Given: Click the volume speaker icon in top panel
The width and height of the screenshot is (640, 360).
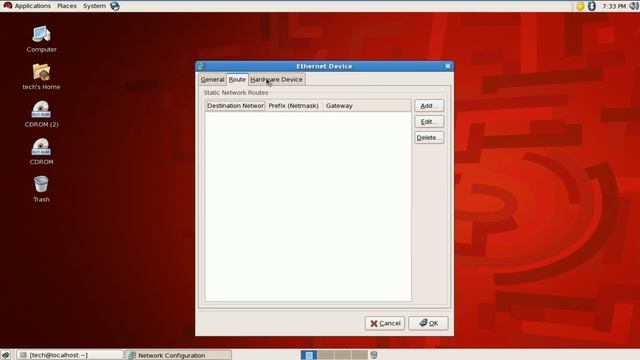Looking at the screenshot, I should [x=634, y=6].
